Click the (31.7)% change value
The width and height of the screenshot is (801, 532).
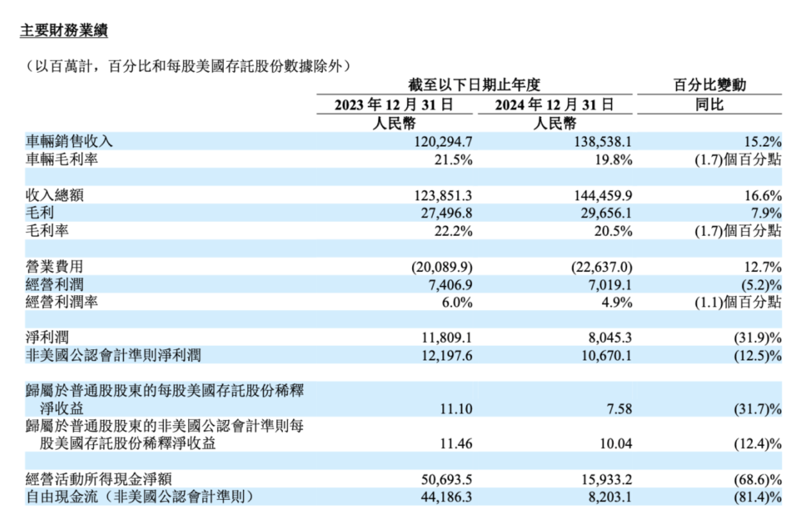coord(758,409)
